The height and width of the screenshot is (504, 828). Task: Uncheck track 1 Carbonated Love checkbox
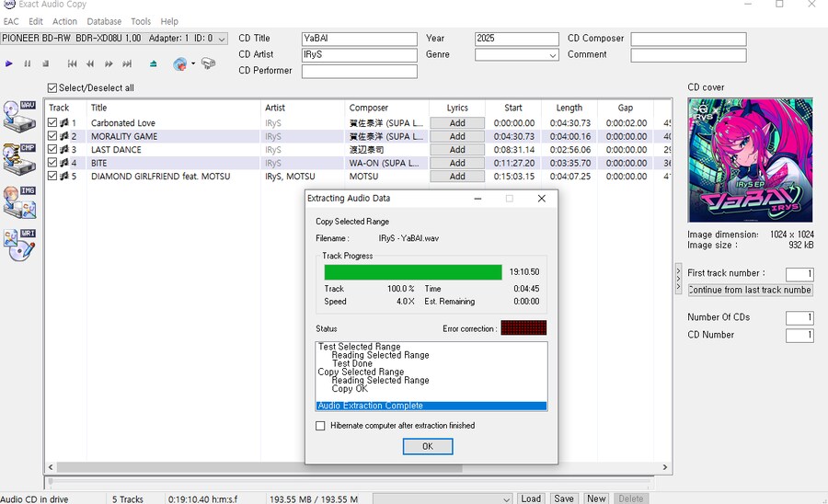(52, 122)
